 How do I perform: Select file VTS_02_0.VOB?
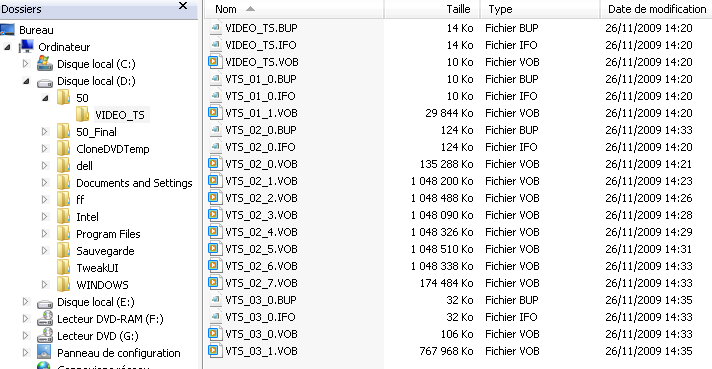(262, 164)
